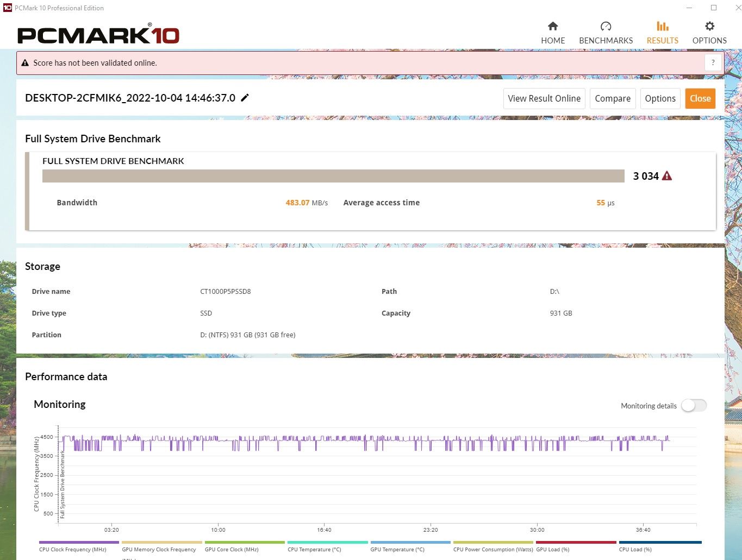Click the Average access time label
The image size is (742, 560).
(382, 203)
